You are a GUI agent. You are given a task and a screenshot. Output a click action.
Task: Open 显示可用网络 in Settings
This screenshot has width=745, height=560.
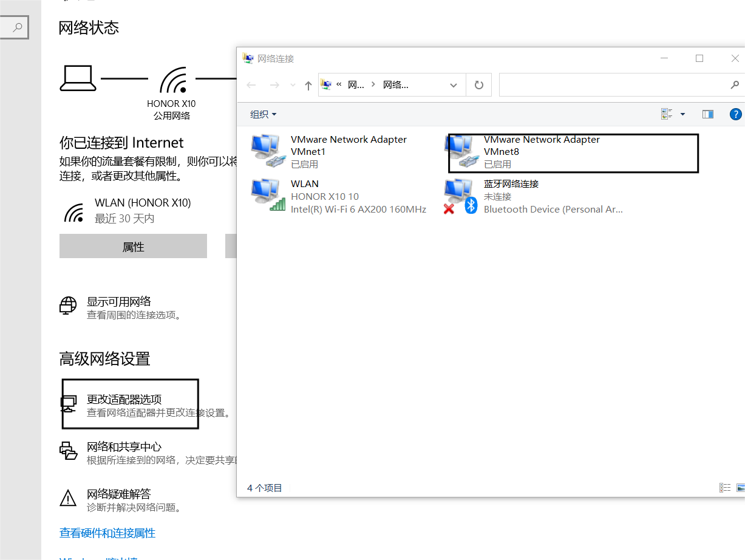point(118,301)
